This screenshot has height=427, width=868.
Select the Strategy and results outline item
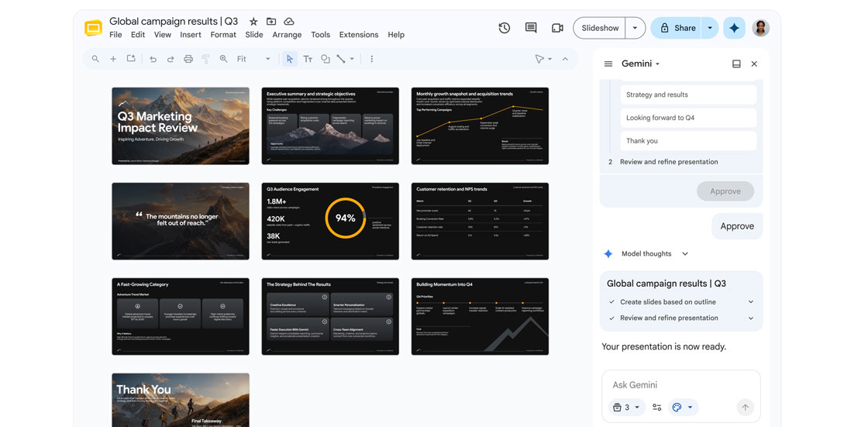(688, 95)
